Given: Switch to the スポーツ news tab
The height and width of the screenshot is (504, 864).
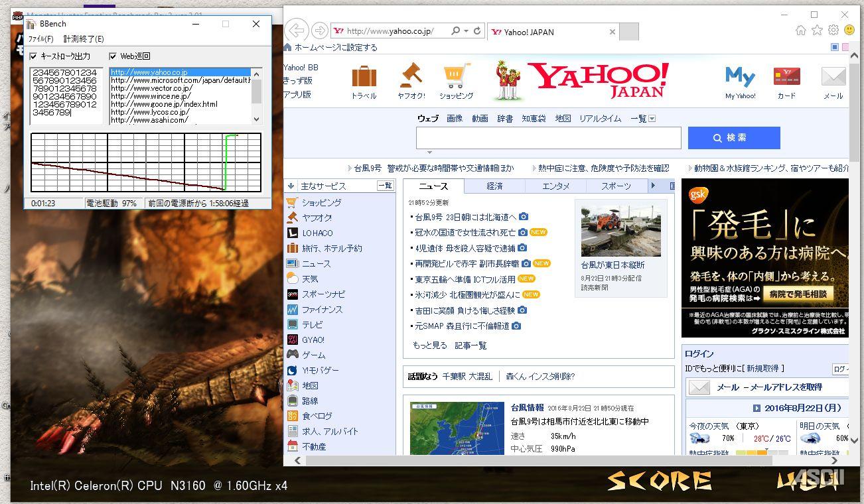Looking at the screenshot, I should click(616, 186).
